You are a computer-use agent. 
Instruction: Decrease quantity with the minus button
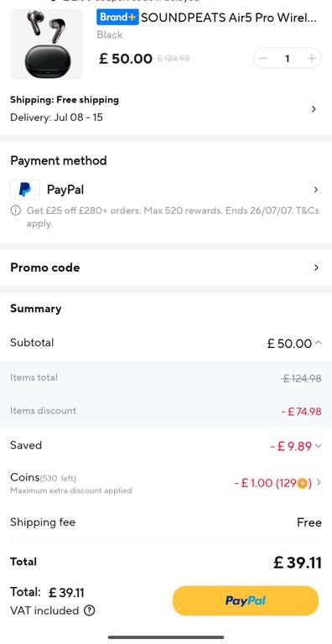[264, 59]
